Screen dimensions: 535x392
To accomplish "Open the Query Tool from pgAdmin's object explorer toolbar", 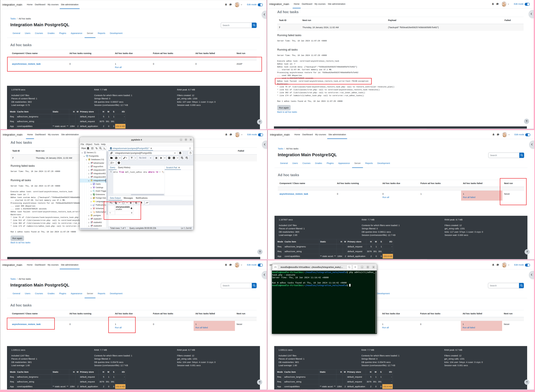I will [x=88, y=148].
